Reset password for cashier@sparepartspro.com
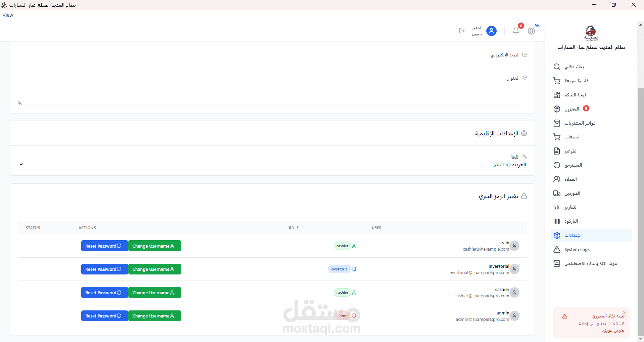 tap(104, 293)
